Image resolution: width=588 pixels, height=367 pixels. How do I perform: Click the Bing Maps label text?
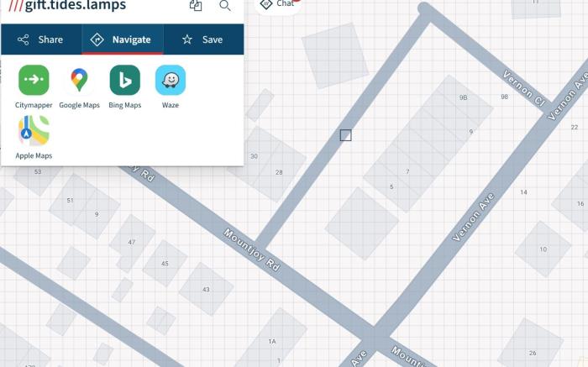pos(125,105)
